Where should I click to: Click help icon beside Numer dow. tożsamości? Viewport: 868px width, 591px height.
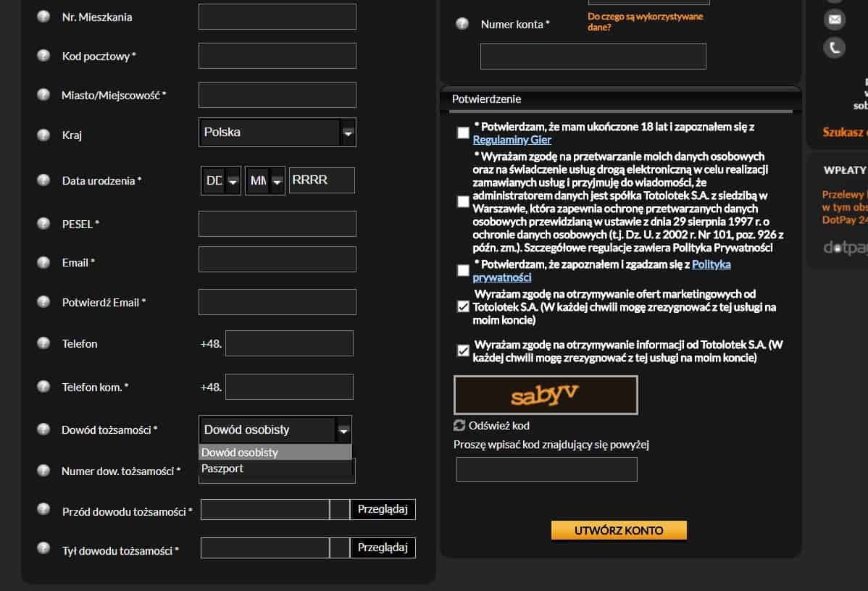point(43,470)
